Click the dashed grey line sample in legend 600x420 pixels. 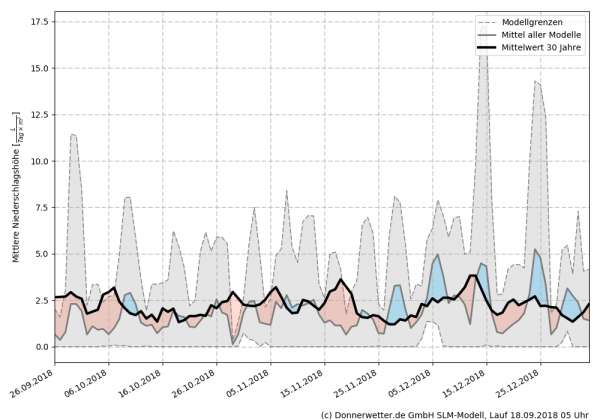point(489,21)
